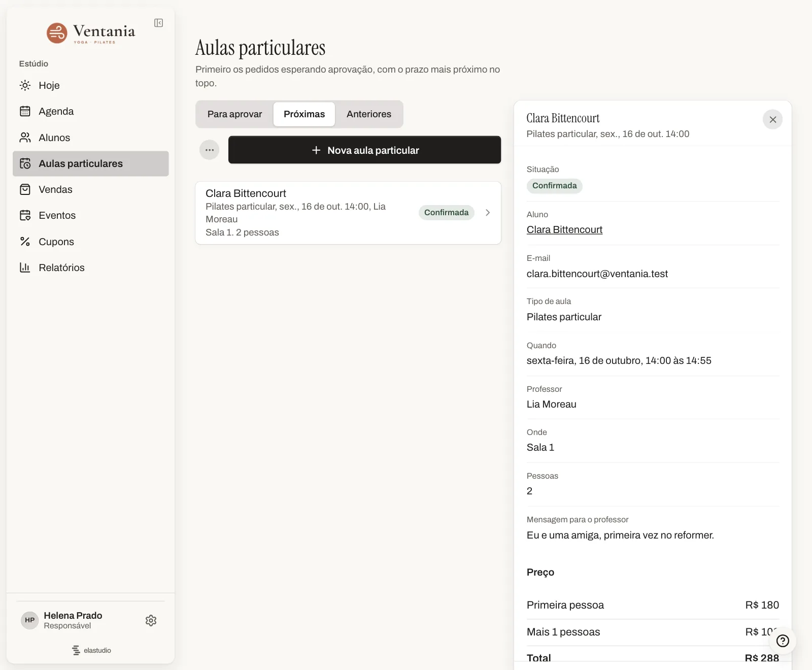Click the elastudio logo in the sidebar footer
The height and width of the screenshot is (670, 812).
91,650
